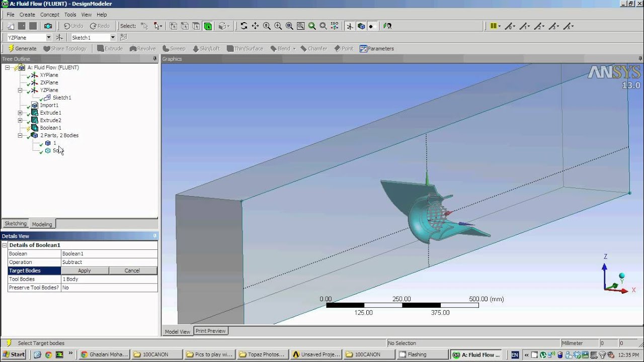Image resolution: width=644 pixels, height=362 pixels.
Task: Pin the Details View panel
Action: 155,236
